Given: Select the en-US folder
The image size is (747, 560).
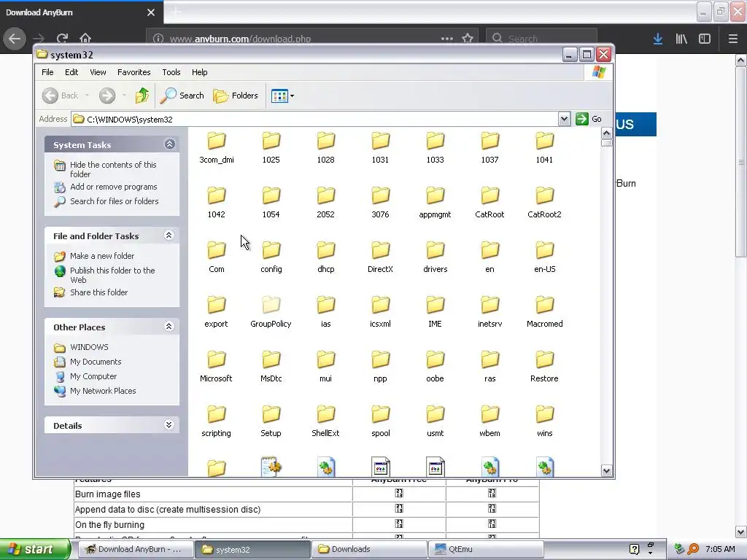Looking at the screenshot, I should click(544, 257).
